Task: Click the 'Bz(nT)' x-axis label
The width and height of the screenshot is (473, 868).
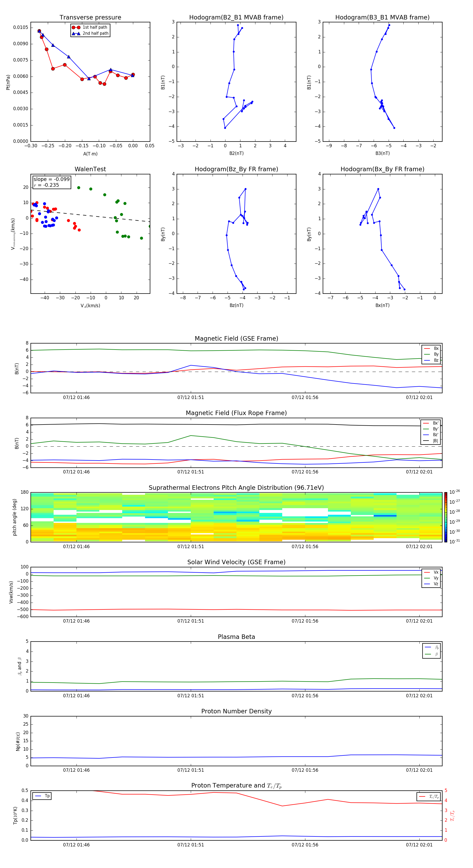Action: [236, 305]
